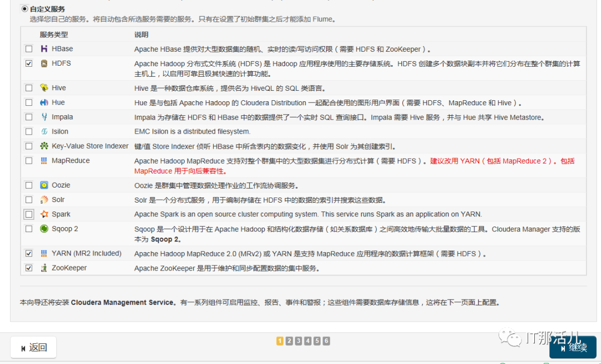Click the 说明 column header
The height and width of the screenshot is (364, 601).
(x=141, y=35)
